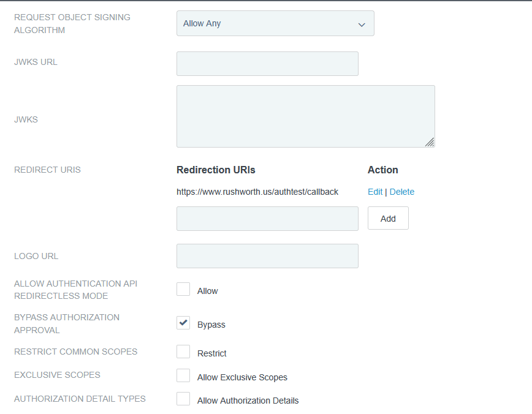Viewport: 532px width, 414px height.
Task: Click the empty new redirection URI field
Action: pyautogui.click(x=267, y=219)
